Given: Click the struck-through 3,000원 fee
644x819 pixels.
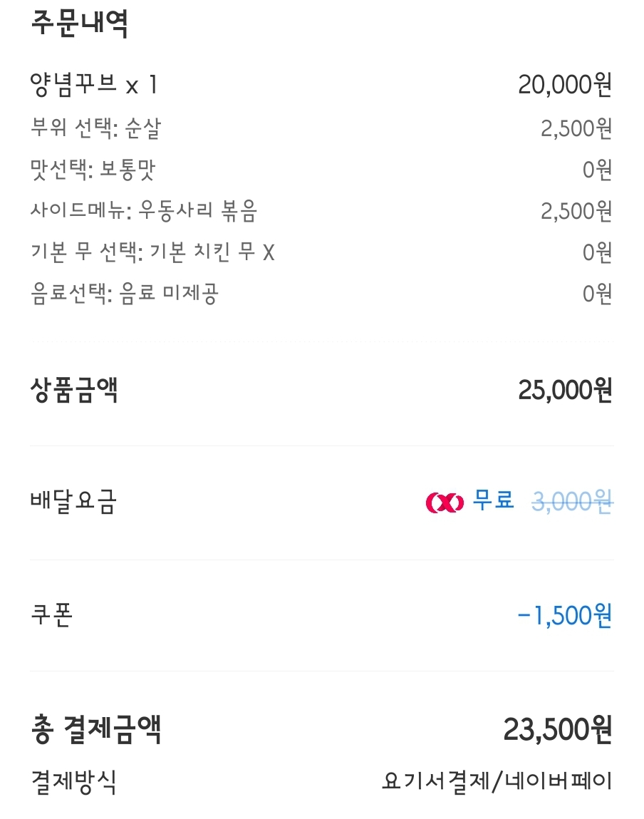Looking at the screenshot, I should tap(573, 501).
